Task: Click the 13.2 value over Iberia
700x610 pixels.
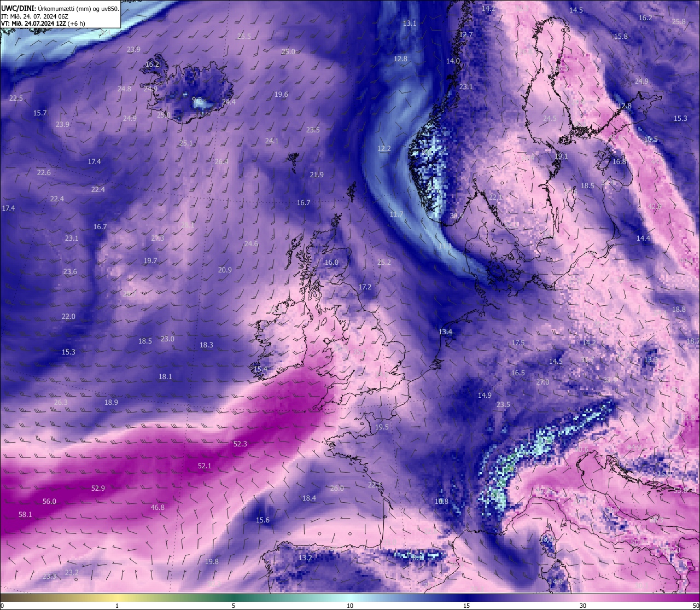Action: pos(305,558)
